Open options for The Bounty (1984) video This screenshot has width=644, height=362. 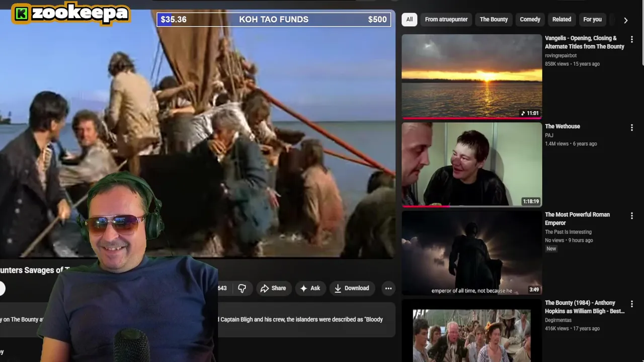(632, 304)
